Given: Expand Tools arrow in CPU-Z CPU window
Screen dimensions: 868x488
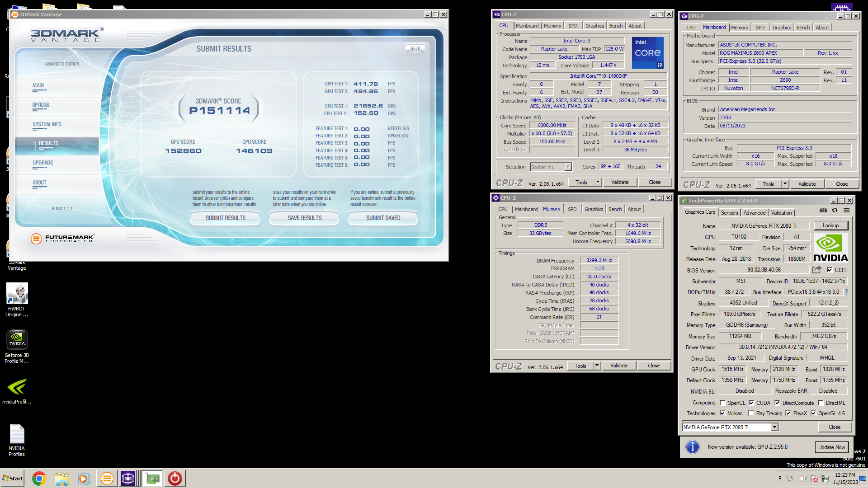Looking at the screenshot, I should (x=598, y=182).
